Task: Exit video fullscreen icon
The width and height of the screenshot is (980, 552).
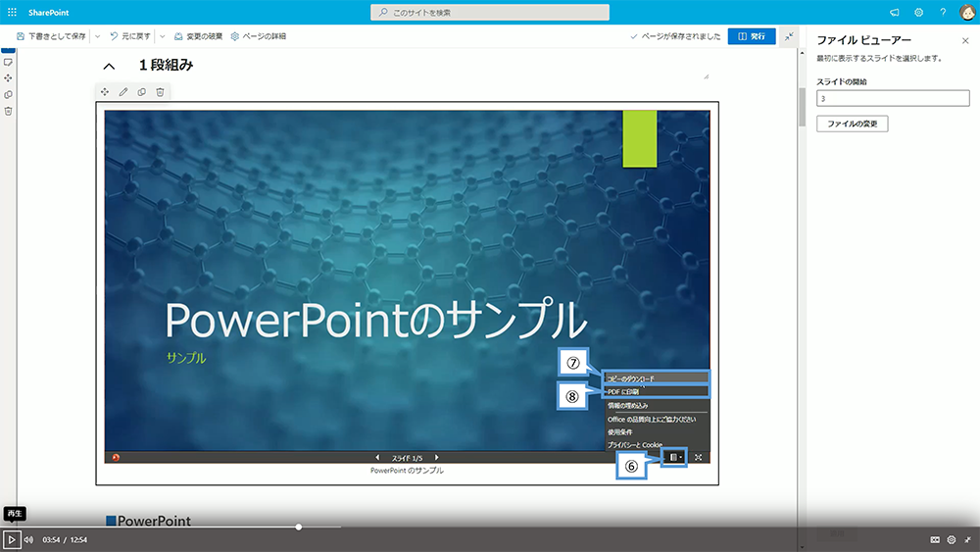Action: pyautogui.click(x=968, y=539)
